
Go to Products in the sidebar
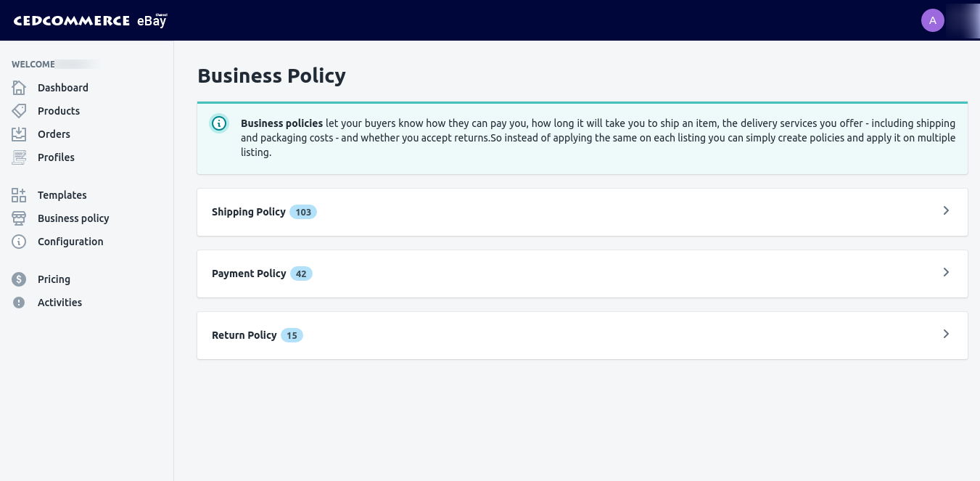point(59,111)
